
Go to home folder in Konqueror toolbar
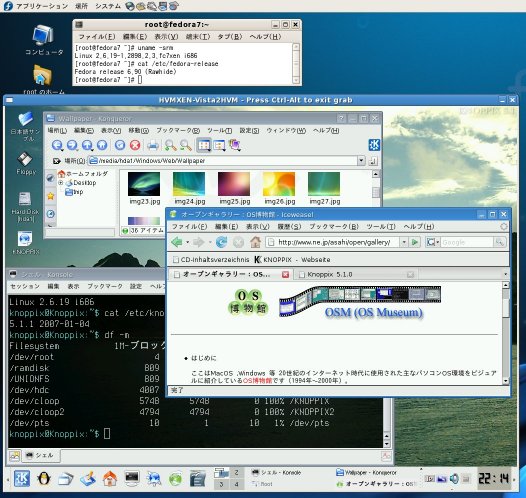(102, 145)
